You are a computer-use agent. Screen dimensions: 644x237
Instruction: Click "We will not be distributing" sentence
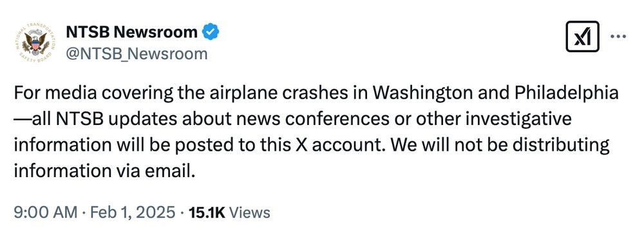click(x=500, y=146)
